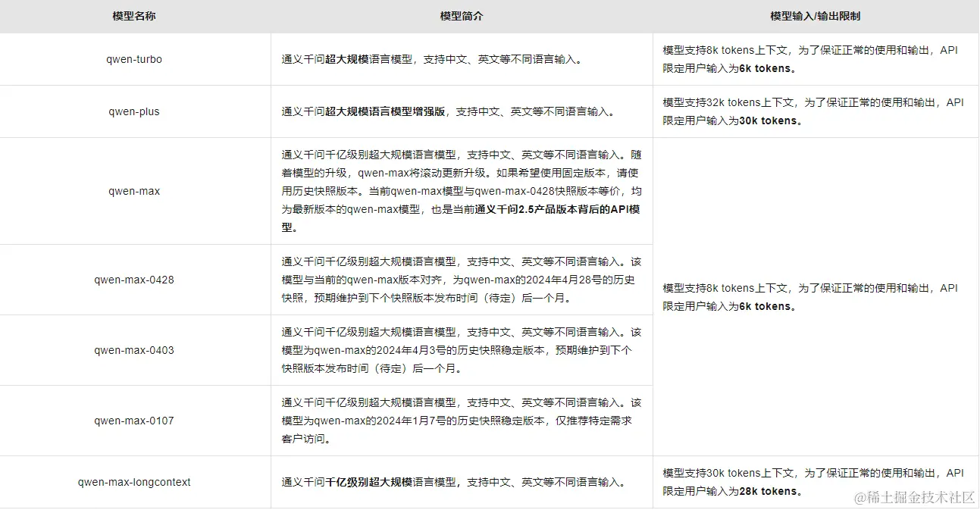Select the qwen-plus model name
The height and width of the screenshot is (510, 980).
click(x=133, y=111)
